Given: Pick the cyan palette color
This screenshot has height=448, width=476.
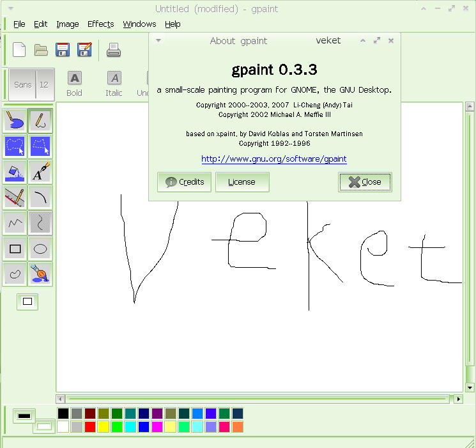Looking at the screenshot, I should tap(130, 427).
